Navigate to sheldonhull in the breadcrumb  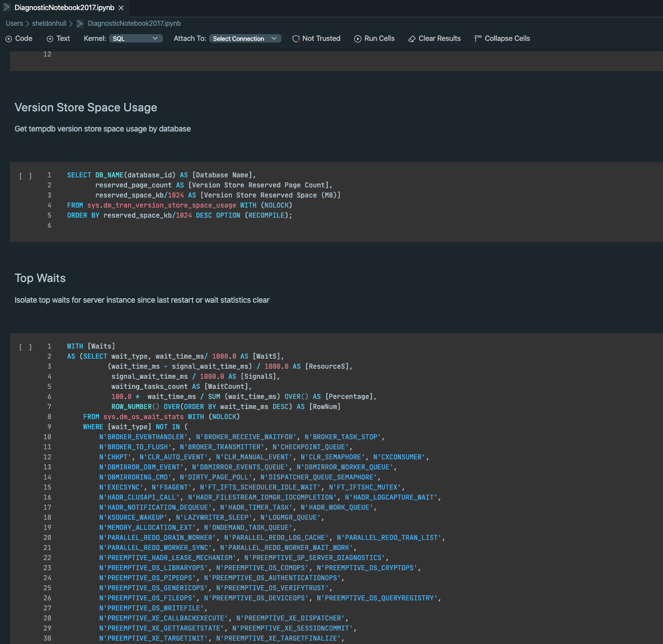[49, 23]
